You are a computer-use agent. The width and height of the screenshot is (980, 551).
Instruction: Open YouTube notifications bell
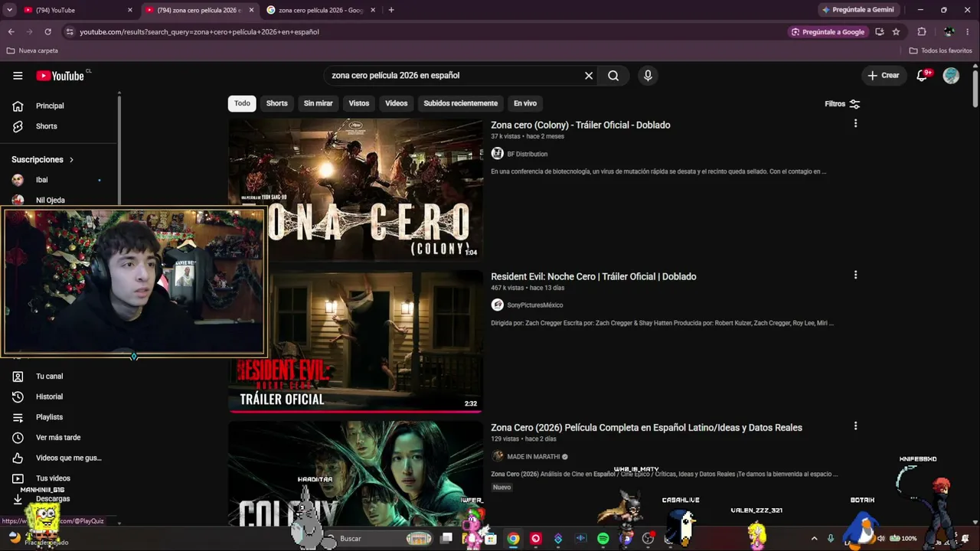pos(923,76)
